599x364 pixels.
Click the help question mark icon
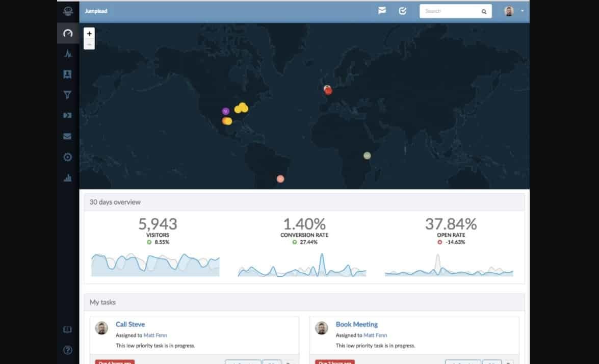point(67,350)
